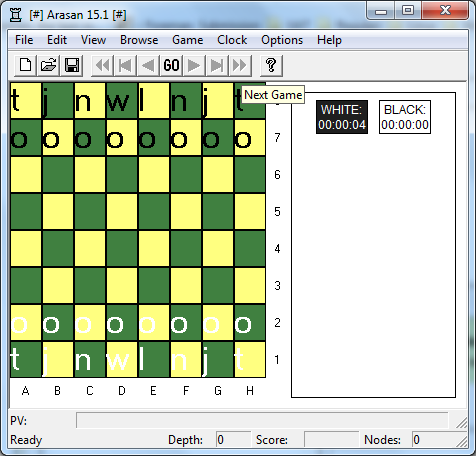This screenshot has height=456, width=476.
Task: Click the Help question mark icon
Action: (x=271, y=65)
